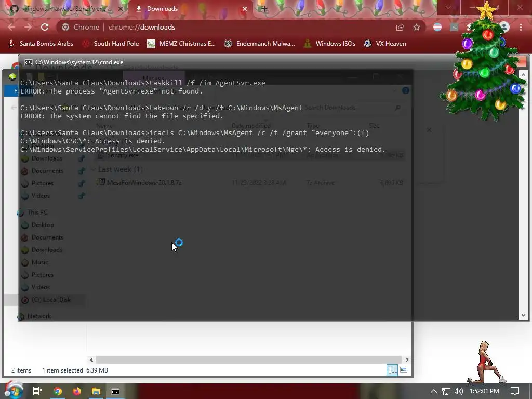Switch Explorer to details view
This screenshot has width=532, height=399.
[x=392, y=370]
